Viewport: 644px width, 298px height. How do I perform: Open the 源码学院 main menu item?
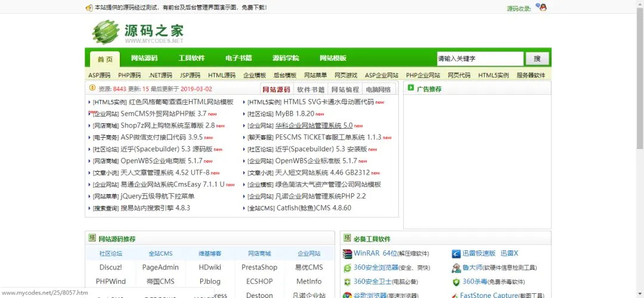(286, 58)
